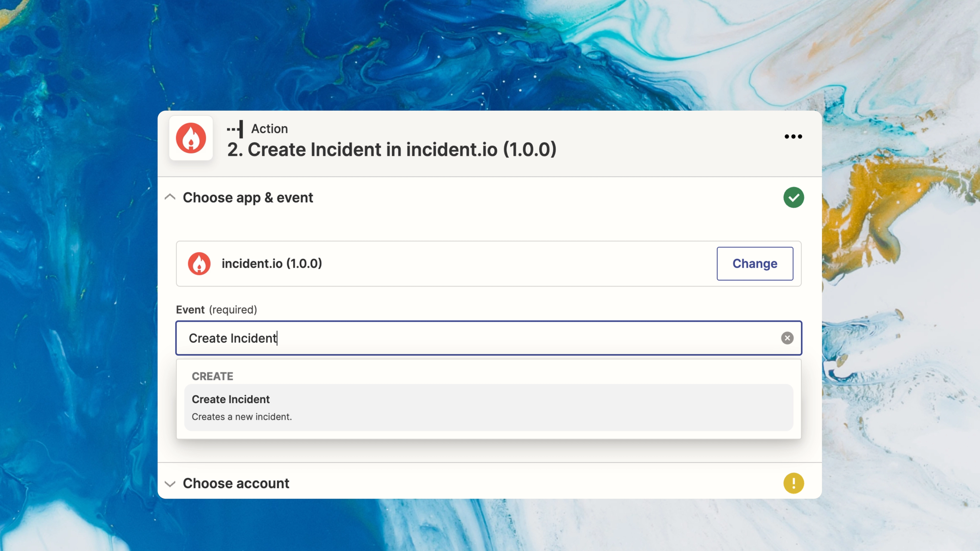Click inside the Event input field
This screenshot has height=551, width=980.
point(488,338)
